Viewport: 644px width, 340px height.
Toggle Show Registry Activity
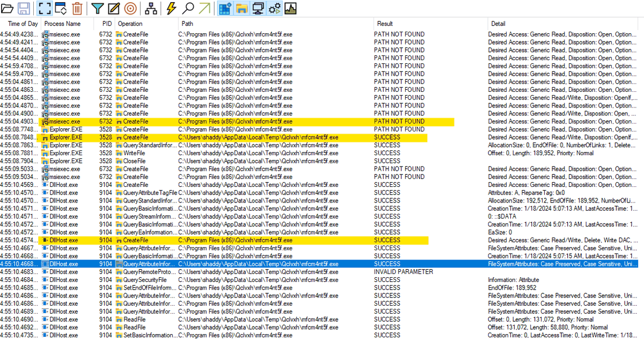click(x=225, y=8)
